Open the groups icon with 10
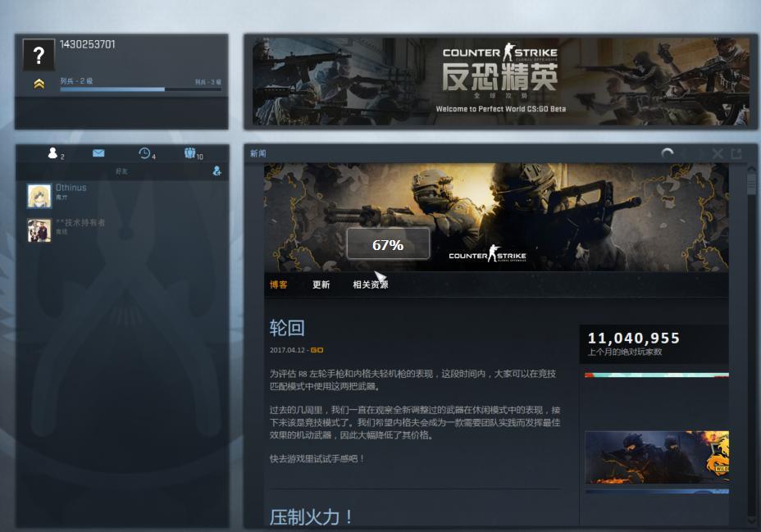 pos(191,153)
